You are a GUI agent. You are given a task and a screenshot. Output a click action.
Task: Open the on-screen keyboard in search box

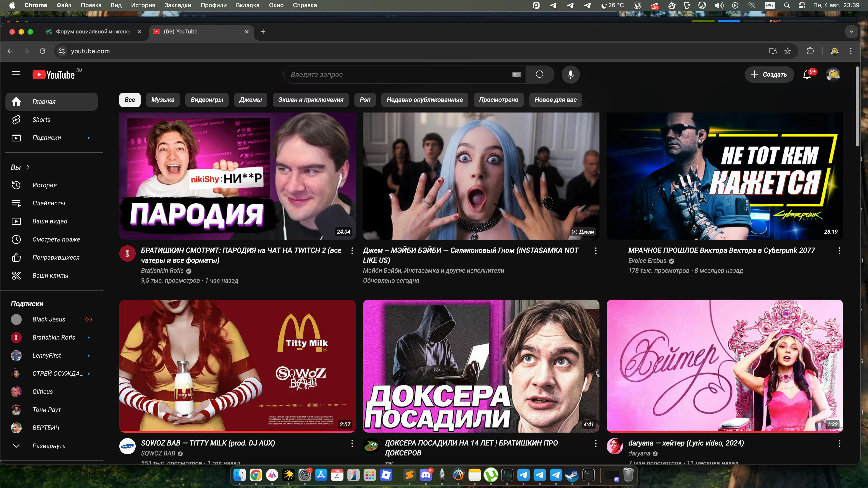pyautogui.click(x=517, y=75)
